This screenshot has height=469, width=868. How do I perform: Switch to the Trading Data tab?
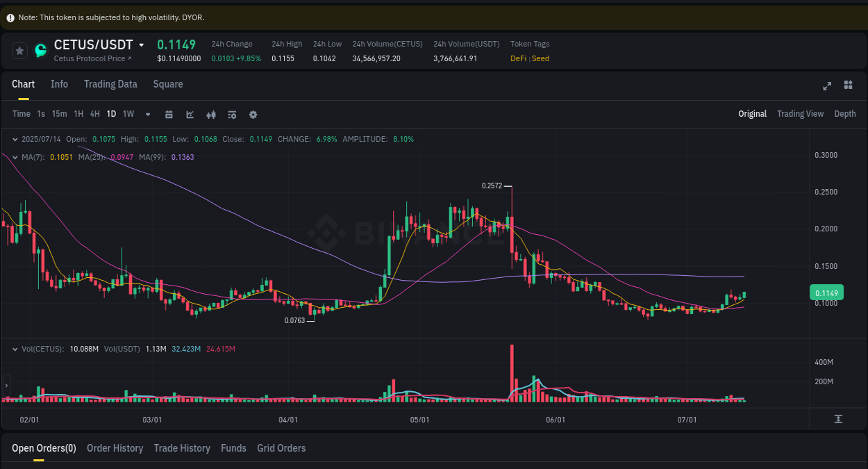110,84
